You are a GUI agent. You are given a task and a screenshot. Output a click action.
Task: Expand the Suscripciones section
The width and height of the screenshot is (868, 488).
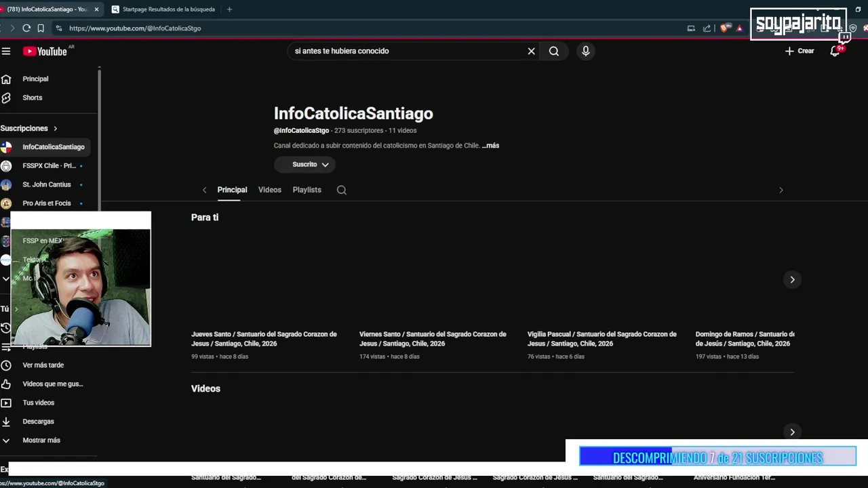click(29, 128)
